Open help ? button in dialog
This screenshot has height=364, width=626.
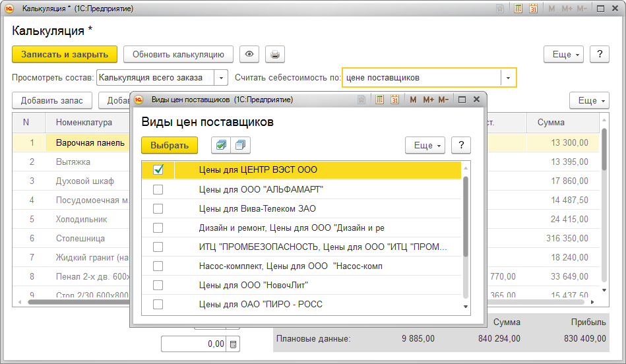461,145
